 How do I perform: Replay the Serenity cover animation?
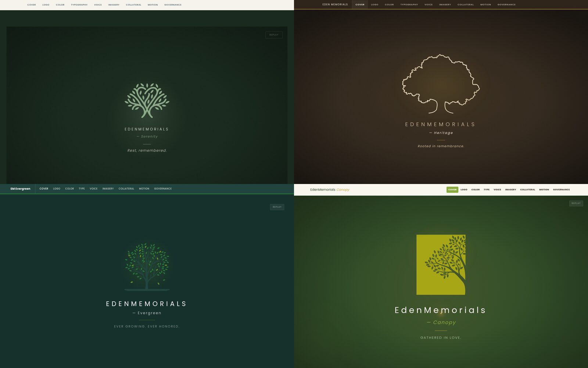tap(274, 35)
